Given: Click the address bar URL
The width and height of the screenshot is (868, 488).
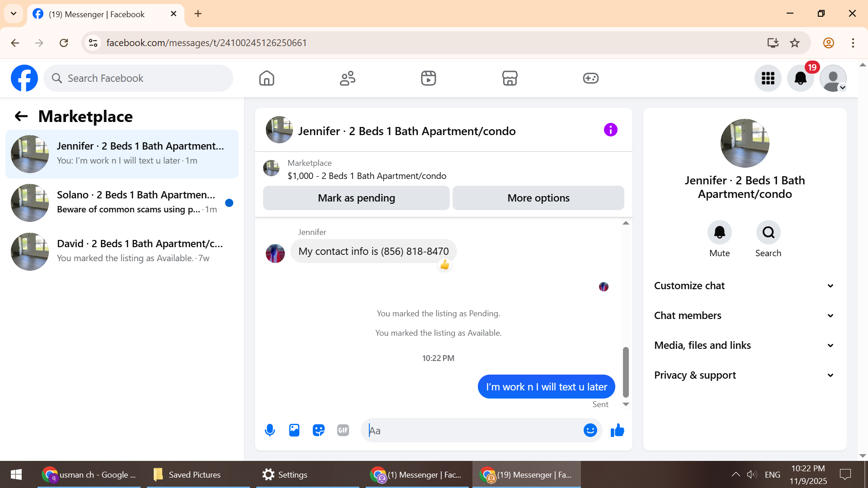Looking at the screenshot, I should tap(207, 43).
